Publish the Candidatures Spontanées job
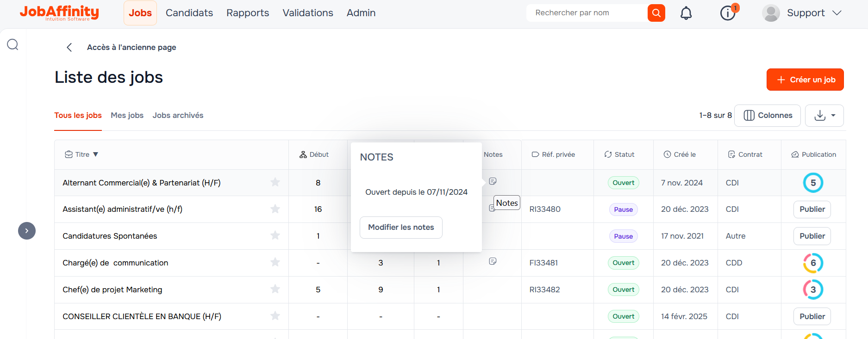Screen dimensions: 868x339 (x=812, y=236)
